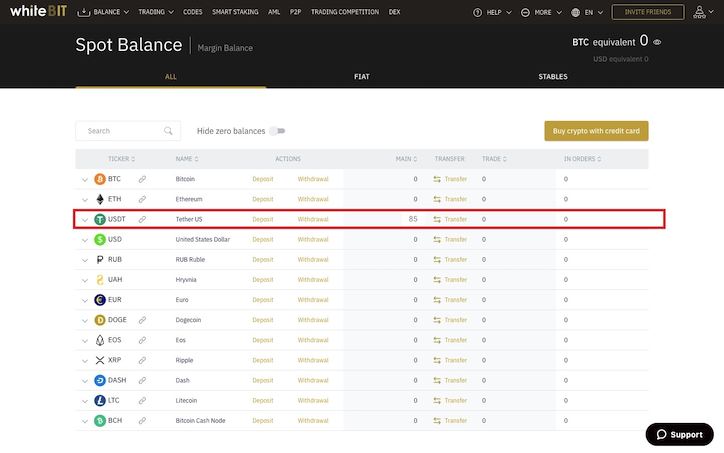Click the link icon beside LTC ticker

click(x=142, y=400)
